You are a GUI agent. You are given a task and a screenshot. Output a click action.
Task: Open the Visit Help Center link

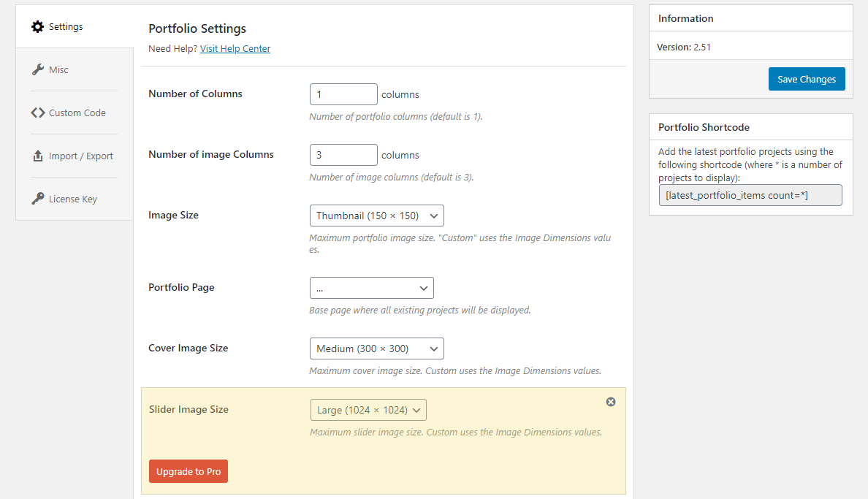235,48
